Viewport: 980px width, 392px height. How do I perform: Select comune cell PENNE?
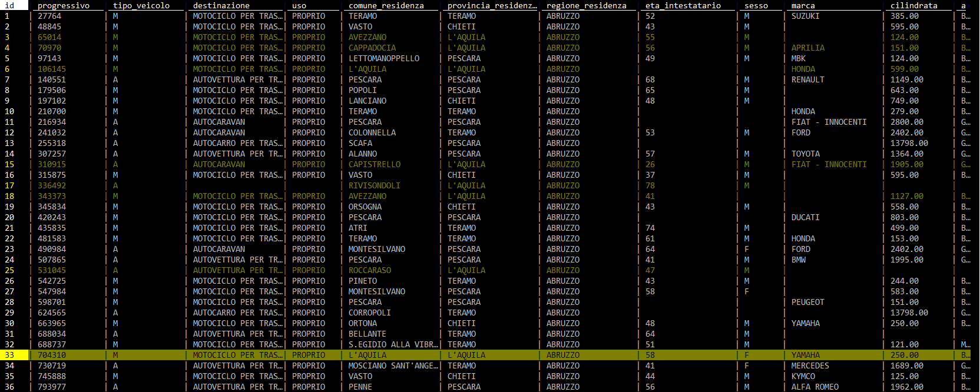point(360,387)
